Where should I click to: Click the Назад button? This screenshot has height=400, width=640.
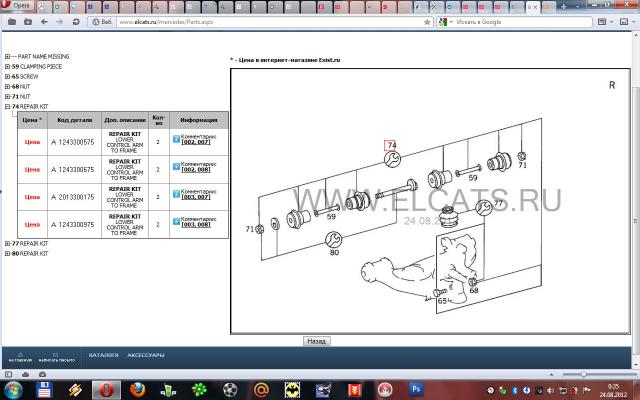[317, 341]
